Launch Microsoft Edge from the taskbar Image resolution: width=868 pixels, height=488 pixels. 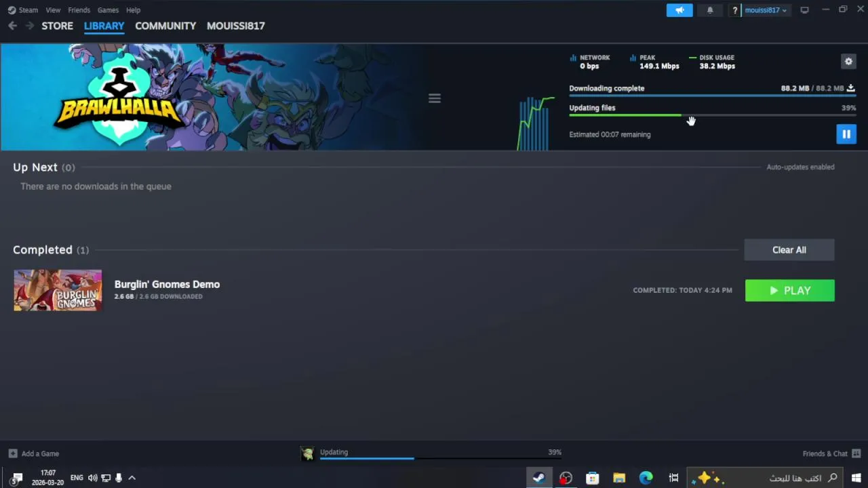coord(646,478)
